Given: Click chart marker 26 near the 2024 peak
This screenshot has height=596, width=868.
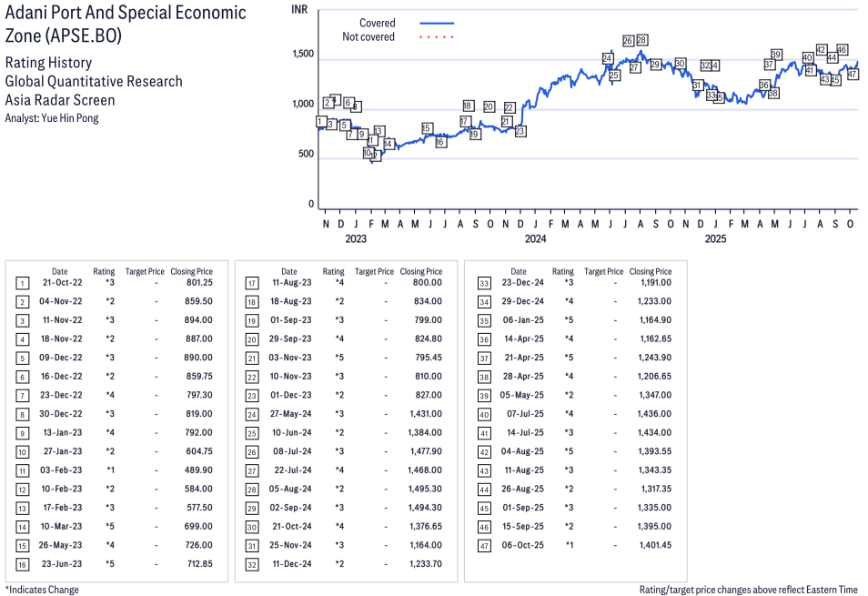Looking at the screenshot, I should 628,41.
